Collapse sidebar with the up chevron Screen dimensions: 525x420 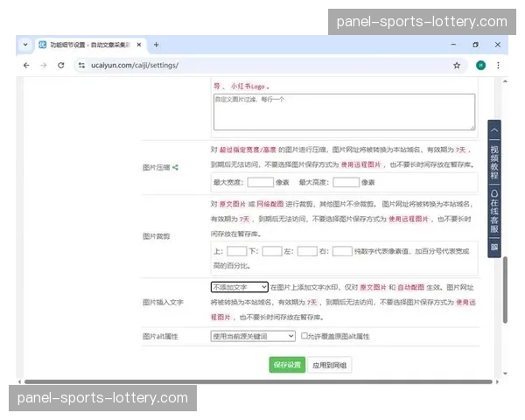click(x=494, y=130)
